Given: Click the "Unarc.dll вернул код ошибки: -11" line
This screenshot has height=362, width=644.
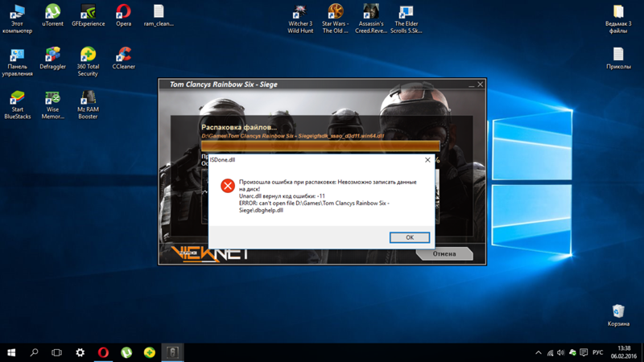Looking at the screenshot, I should [x=282, y=196].
